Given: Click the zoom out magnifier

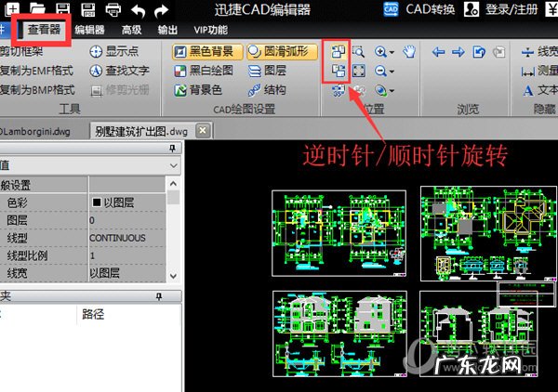Looking at the screenshot, I should tap(380, 72).
